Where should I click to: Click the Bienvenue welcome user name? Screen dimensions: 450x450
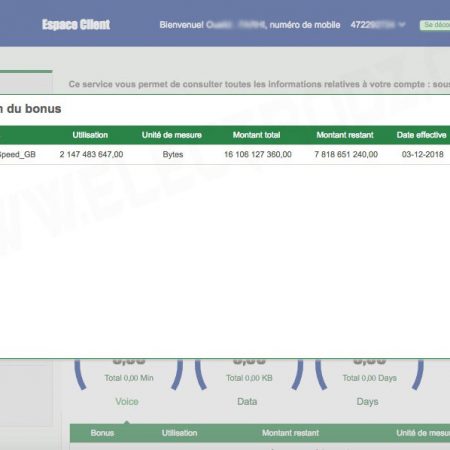[x=236, y=25]
